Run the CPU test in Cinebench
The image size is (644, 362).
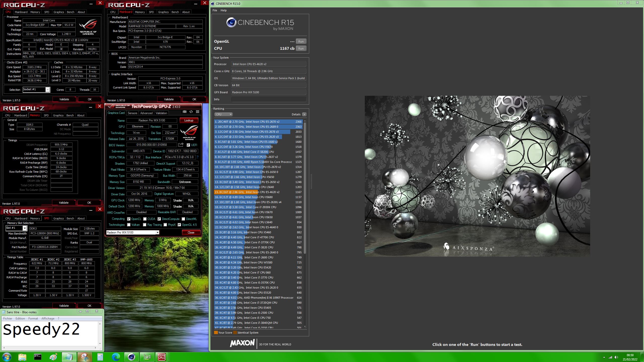pyautogui.click(x=301, y=49)
